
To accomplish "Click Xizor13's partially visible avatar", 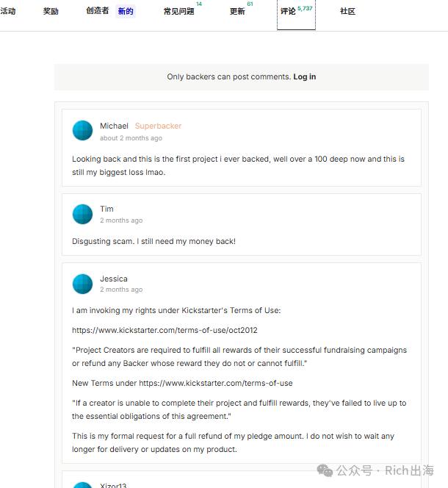I will 82,485.
